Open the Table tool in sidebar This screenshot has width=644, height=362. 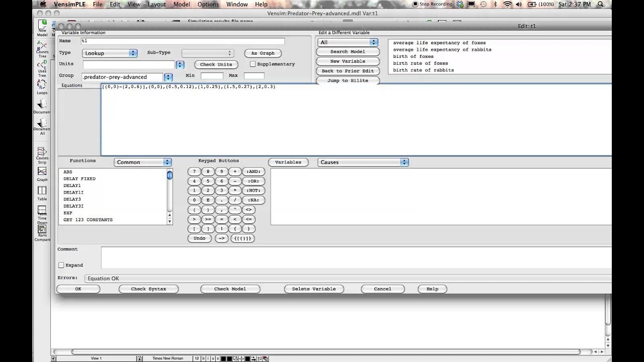point(42,193)
